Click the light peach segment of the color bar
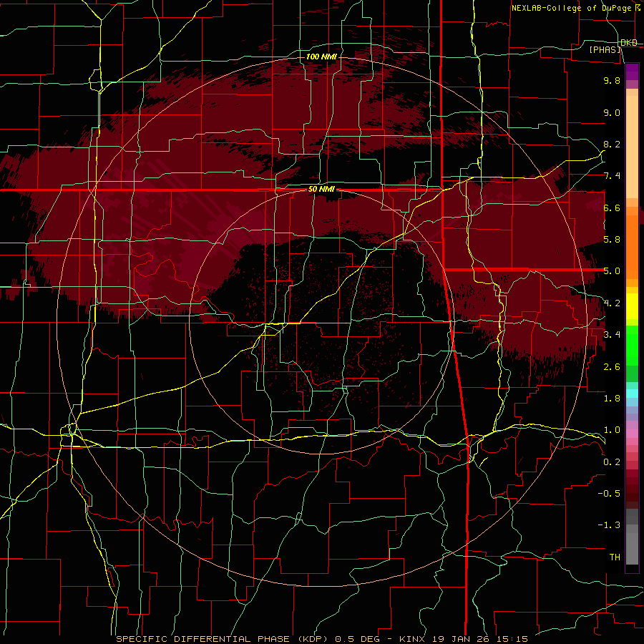Viewport: 644px width, 644px height. 632,147
